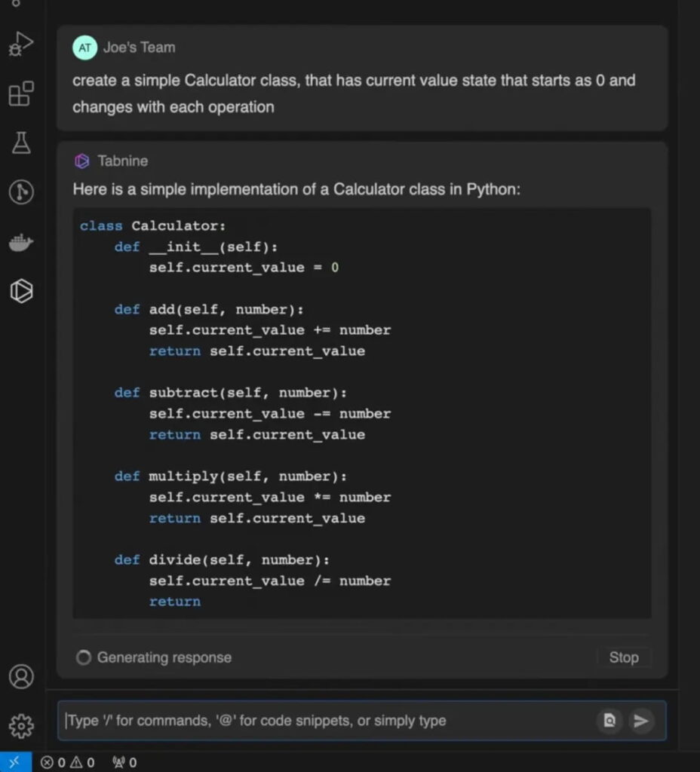This screenshot has width=700, height=772.
Task: Open the Tabnine panel in activity bar
Action: [20, 290]
